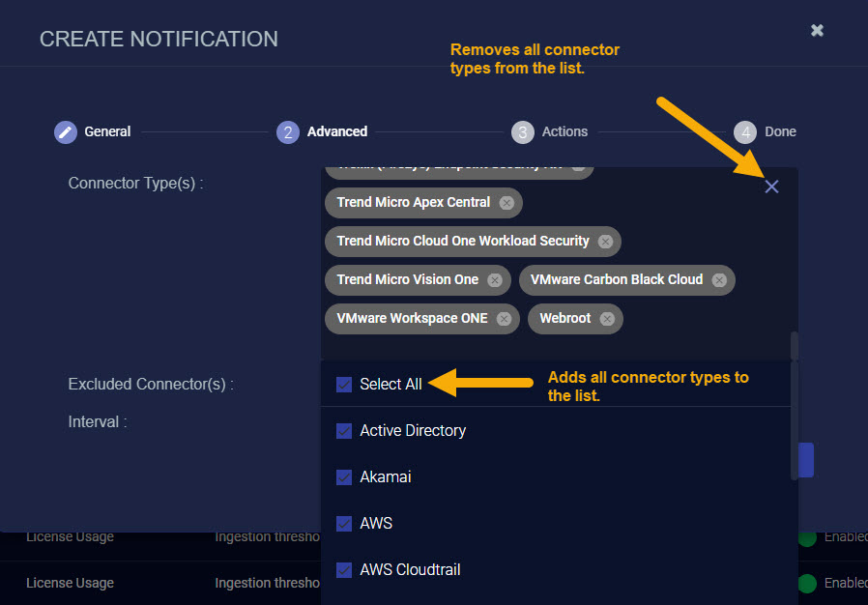
Task: Click the dropdown options list scrollbar
Action: tap(795, 425)
